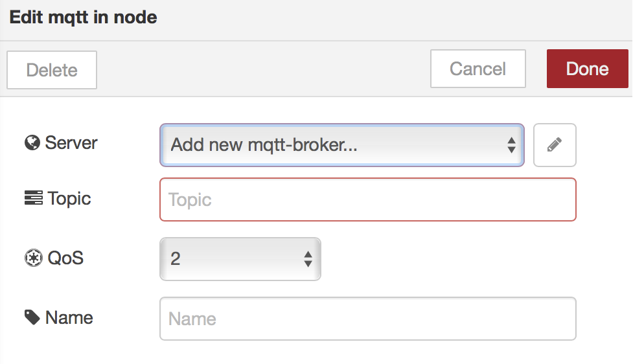The width and height of the screenshot is (633, 364).
Task: Select the "Add new mqtt-broker..." text
Action: coord(264,145)
